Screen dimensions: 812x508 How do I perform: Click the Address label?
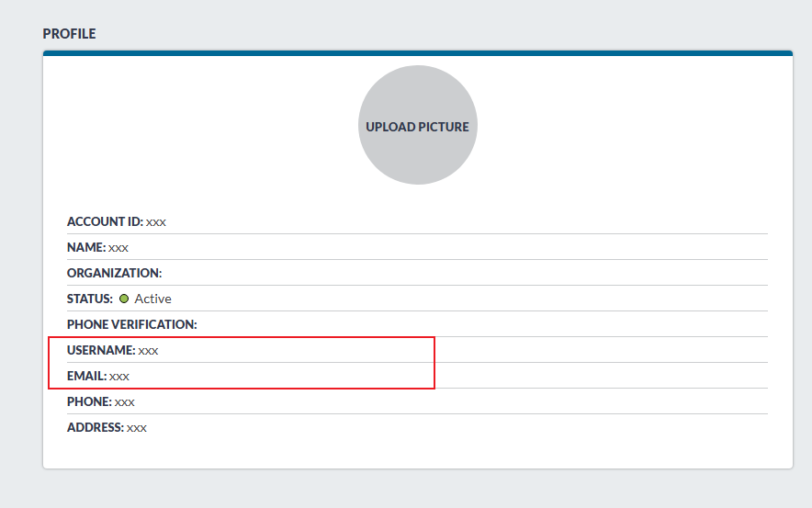click(96, 427)
